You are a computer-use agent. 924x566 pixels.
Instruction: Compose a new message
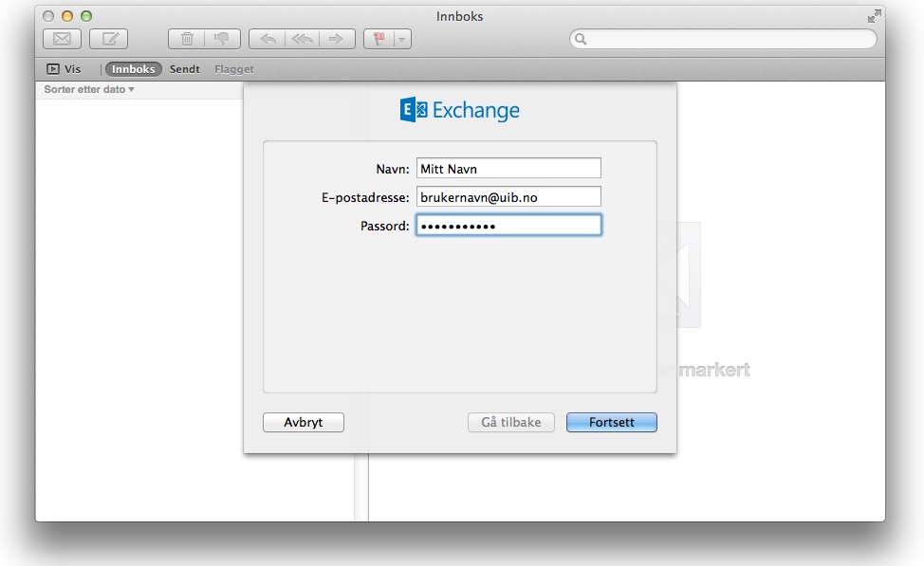[x=108, y=39]
